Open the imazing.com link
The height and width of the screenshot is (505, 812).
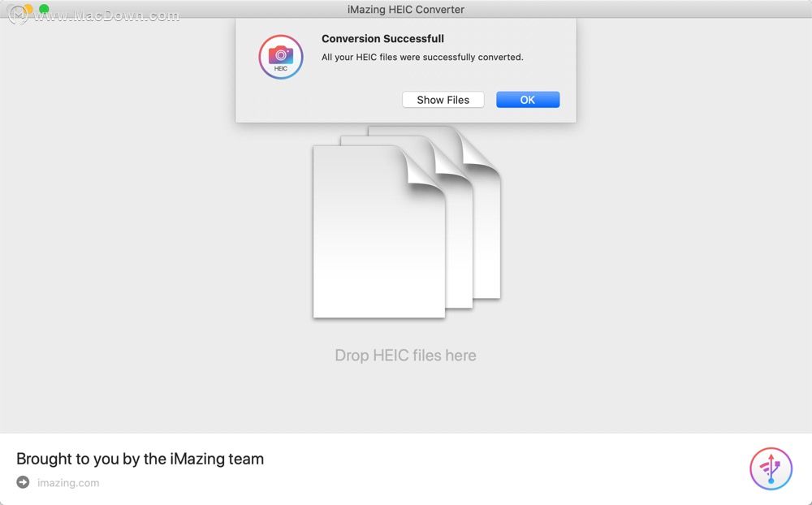tap(68, 483)
